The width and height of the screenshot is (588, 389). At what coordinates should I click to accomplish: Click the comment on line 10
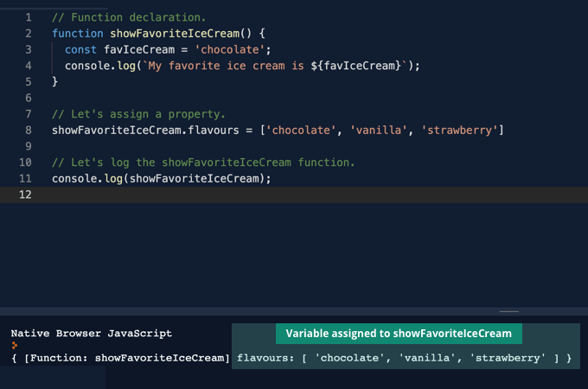click(x=203, y=163)
